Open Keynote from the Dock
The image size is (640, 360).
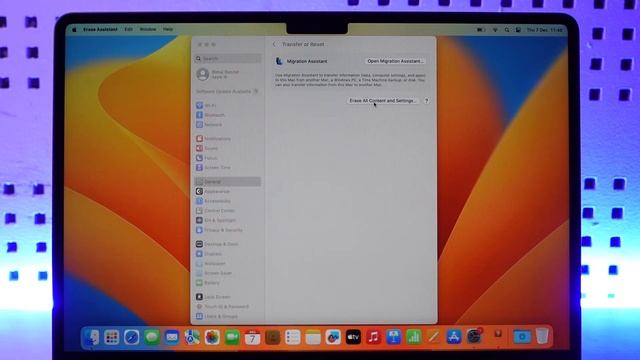(x=393, y=338)
